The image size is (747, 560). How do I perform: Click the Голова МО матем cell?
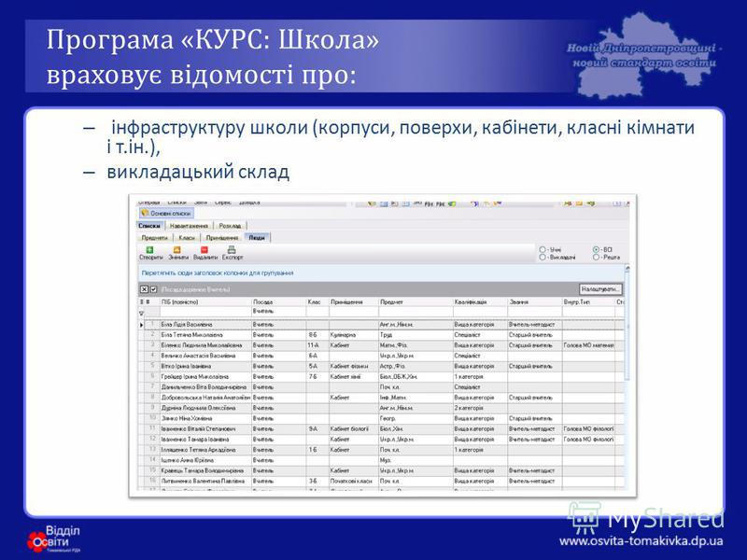[x=588, y=345]
